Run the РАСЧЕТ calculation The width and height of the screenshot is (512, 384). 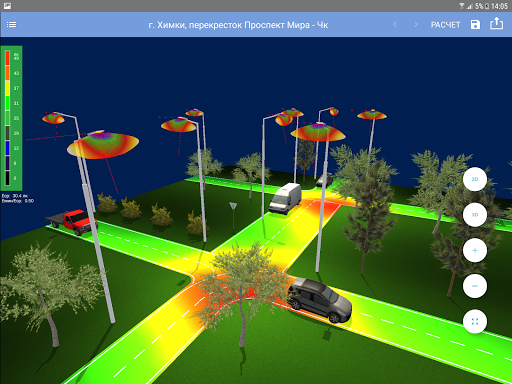[x=445, y=25]
